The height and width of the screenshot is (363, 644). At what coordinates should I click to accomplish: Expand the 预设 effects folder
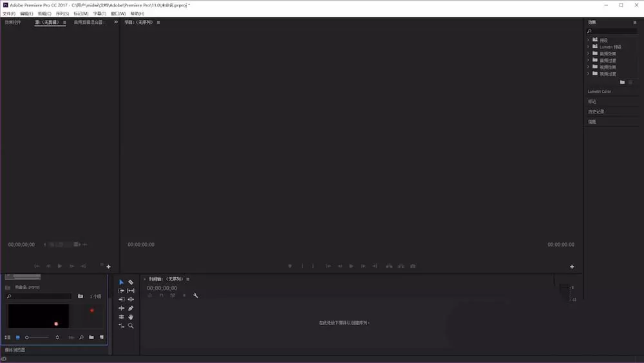(x=588, y=40)
